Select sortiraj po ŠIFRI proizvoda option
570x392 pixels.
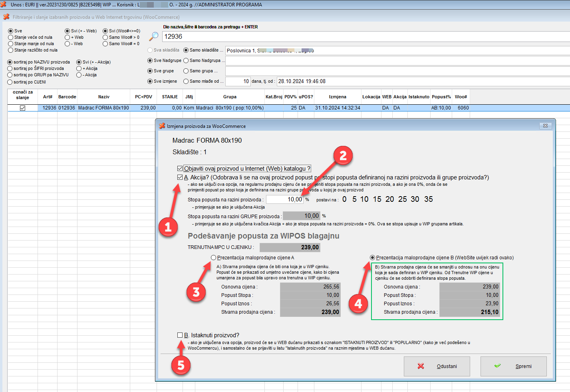(10, 69)
